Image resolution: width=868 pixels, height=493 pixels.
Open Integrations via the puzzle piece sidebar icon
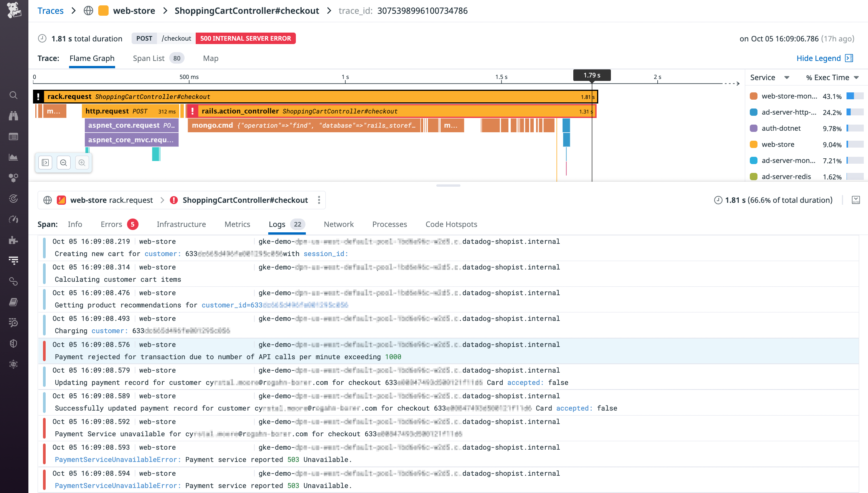pos(13,240)
